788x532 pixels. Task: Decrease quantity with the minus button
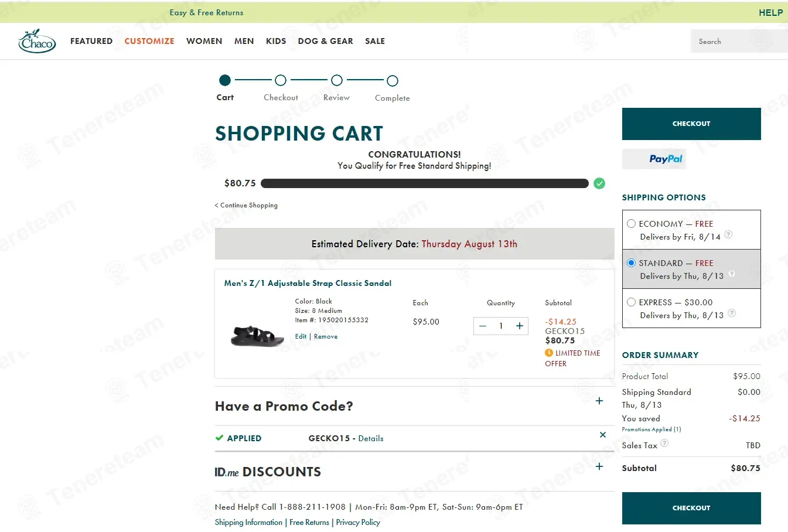coord(483,326)
